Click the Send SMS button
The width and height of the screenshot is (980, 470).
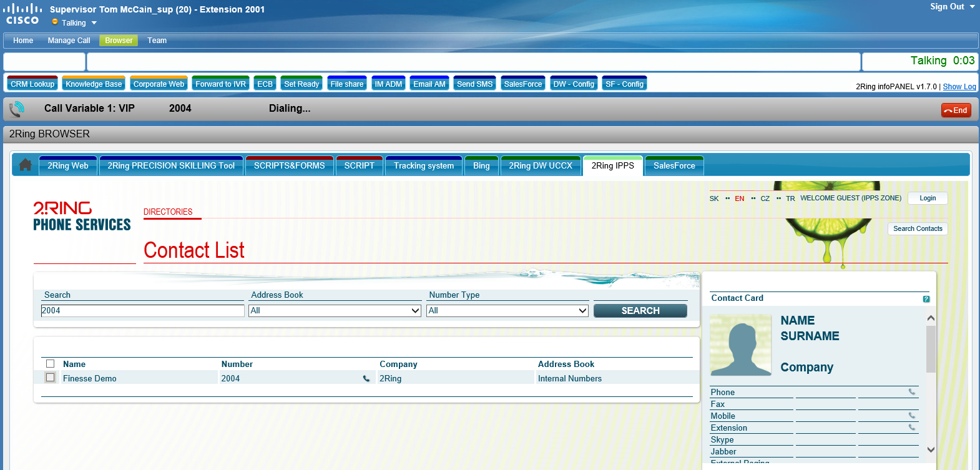474,84
